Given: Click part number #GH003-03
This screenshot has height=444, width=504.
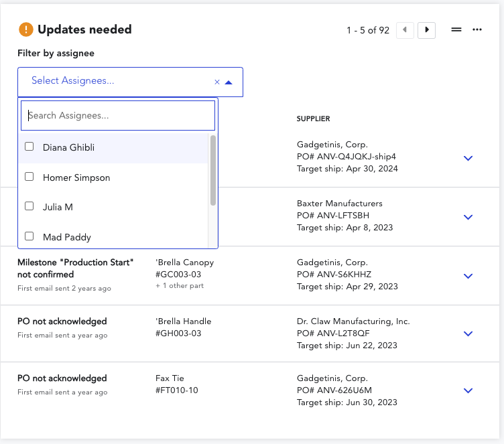Looking at the screenshot, I should tap(178, 333).
